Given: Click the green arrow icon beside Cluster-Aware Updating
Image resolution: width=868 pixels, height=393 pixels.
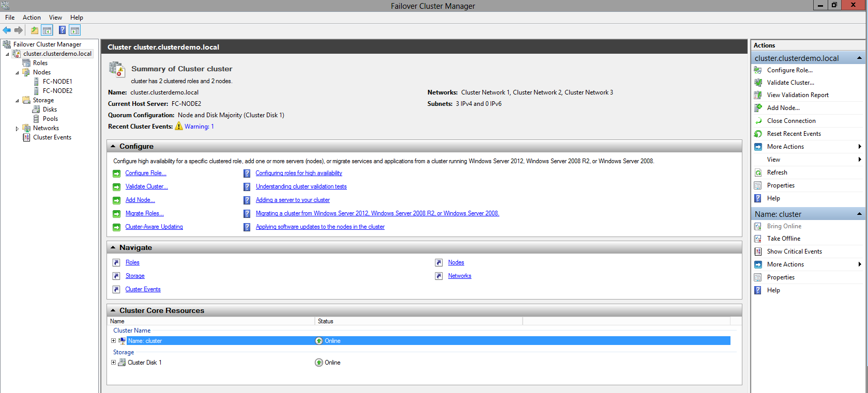Looking at the screenshot, I should pyautogui.click(x=117, y=227).
